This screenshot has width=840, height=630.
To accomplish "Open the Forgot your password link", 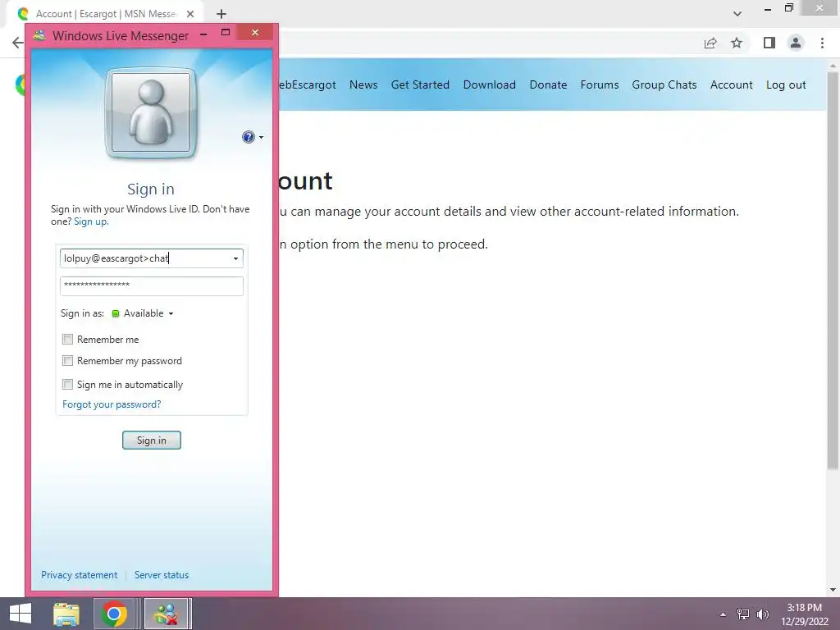I will coord(112,404).
